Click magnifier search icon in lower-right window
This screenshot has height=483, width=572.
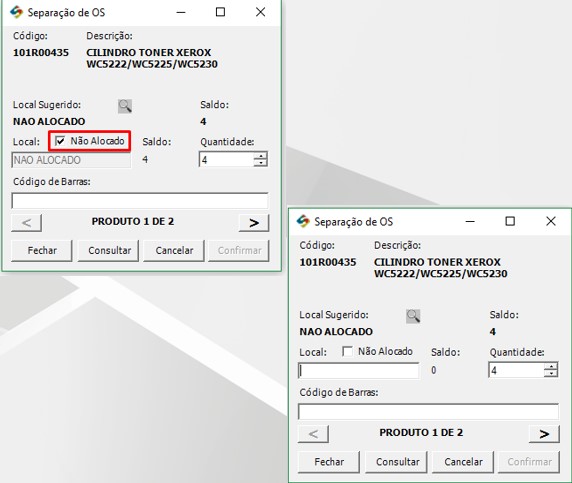413,316
